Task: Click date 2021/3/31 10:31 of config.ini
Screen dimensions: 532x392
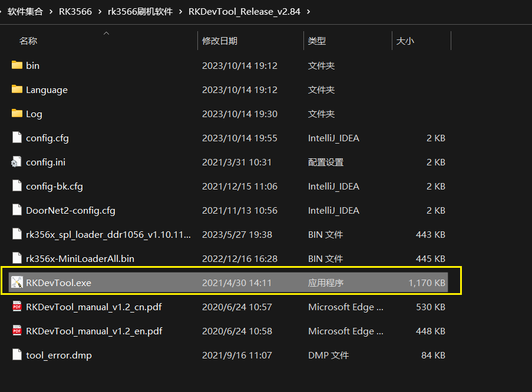Action: 237,162
